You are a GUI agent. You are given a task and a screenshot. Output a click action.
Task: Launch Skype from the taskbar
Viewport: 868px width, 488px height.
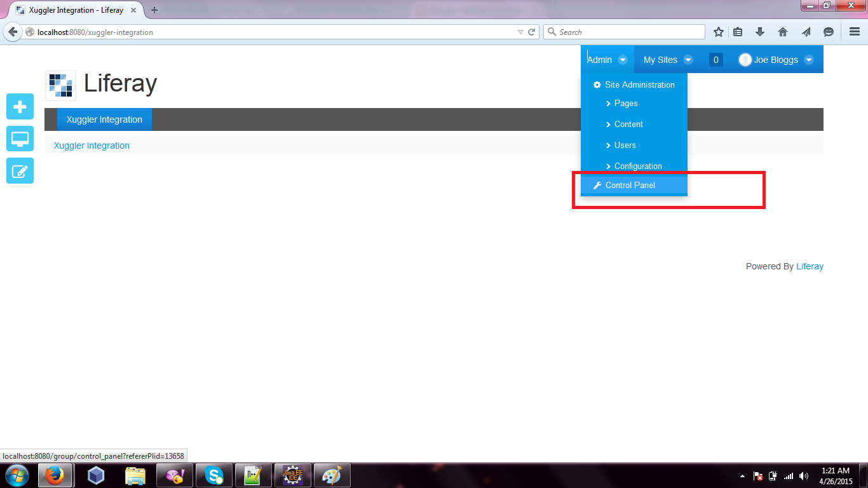tap(214, 475)
